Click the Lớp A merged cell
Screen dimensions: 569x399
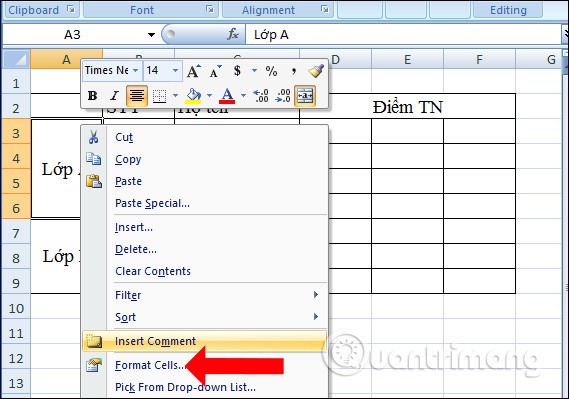coord(56,169)
